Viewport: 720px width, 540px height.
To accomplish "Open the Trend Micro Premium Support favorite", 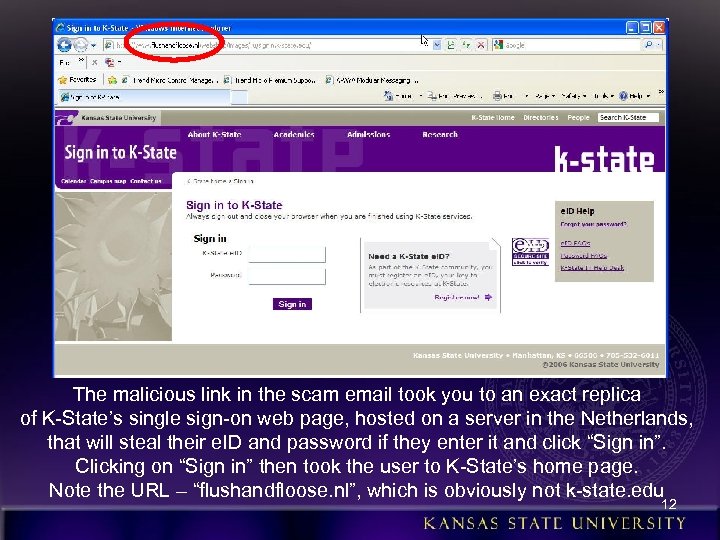I will click(270, 80).
